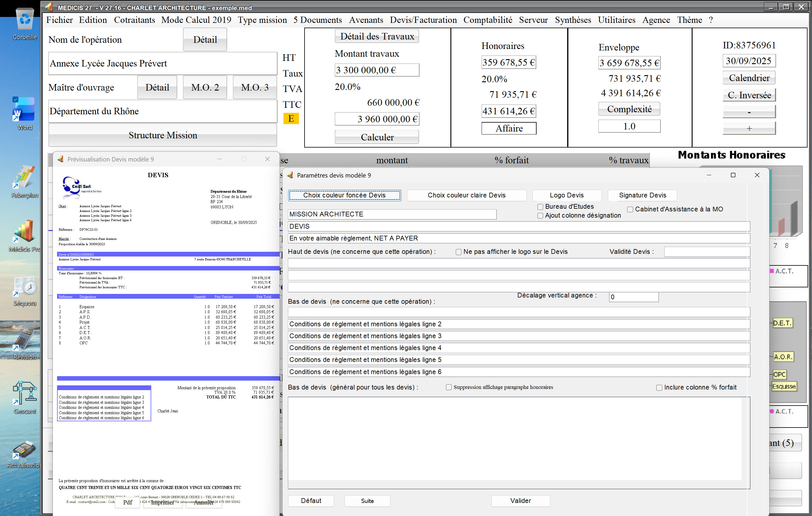
Task: Click the plus stepper under C. Inversée
Action: [x=749, y=128]
